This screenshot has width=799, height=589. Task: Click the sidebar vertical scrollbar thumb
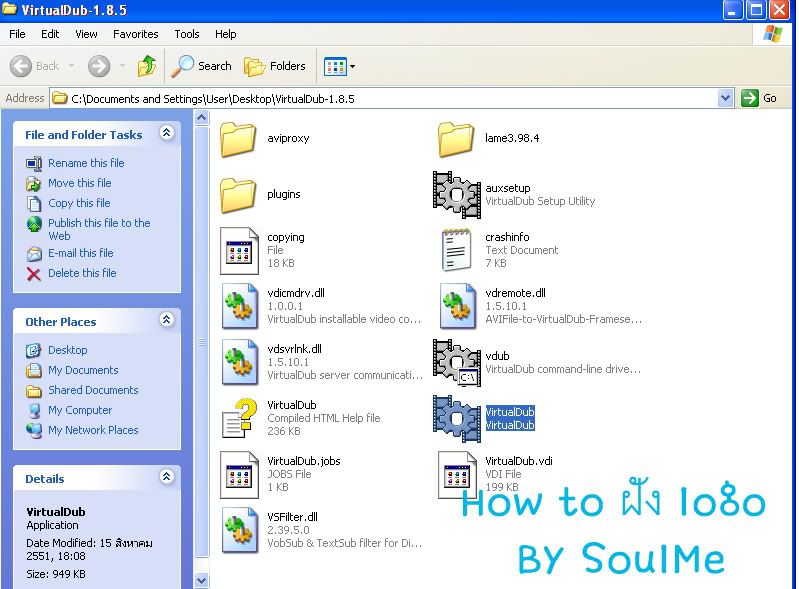pos(202,342)
